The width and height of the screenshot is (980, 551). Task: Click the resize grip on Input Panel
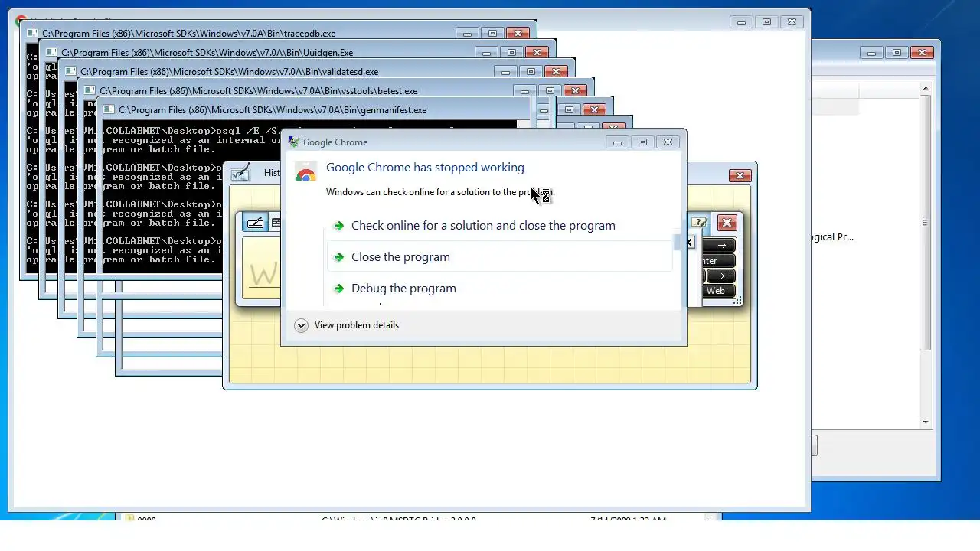[737, 302]
